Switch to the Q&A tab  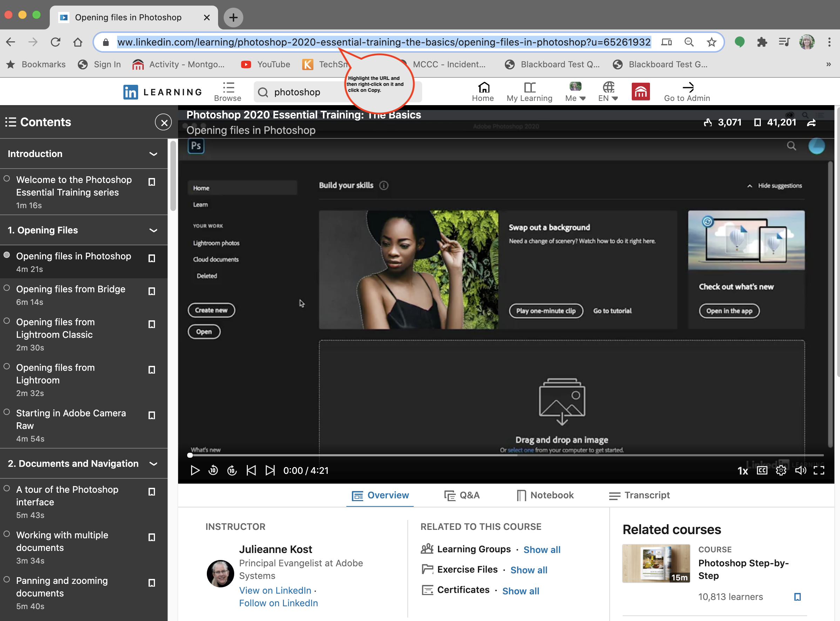point(462,495)
